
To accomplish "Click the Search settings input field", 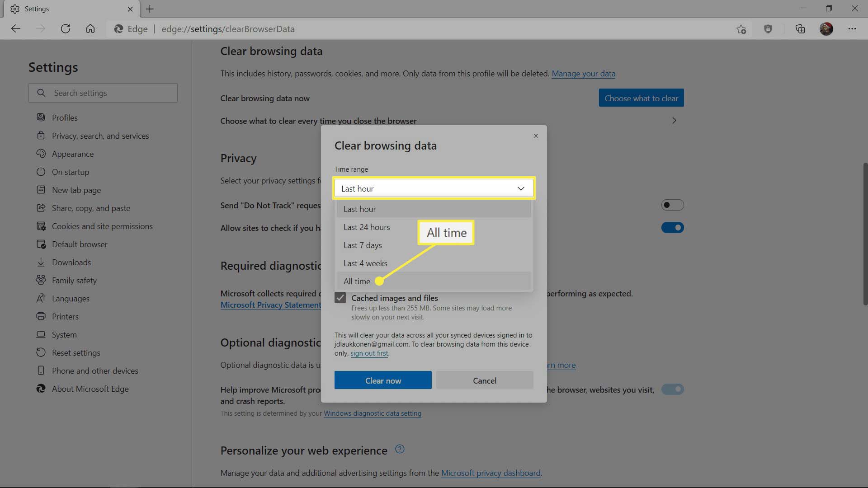I will 103,93.
